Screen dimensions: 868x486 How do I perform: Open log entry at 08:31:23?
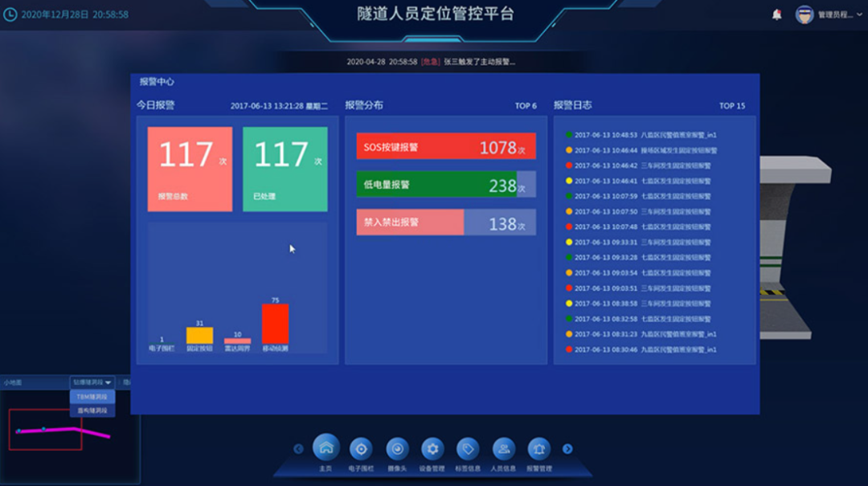pos(641,334)
